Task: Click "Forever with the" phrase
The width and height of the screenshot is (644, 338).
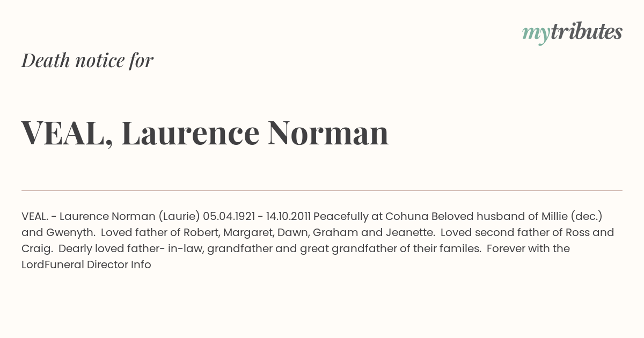Action: tap(528, 249)
